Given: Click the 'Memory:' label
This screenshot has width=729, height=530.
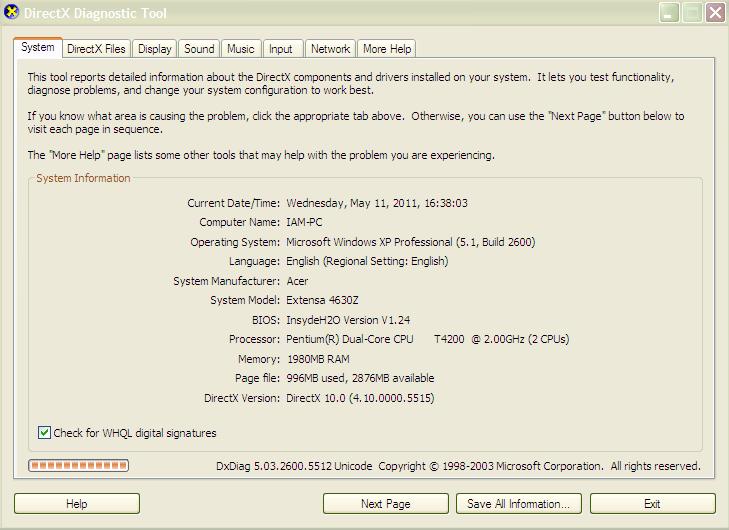Looking at the screenshot, I should click(259, 359).
